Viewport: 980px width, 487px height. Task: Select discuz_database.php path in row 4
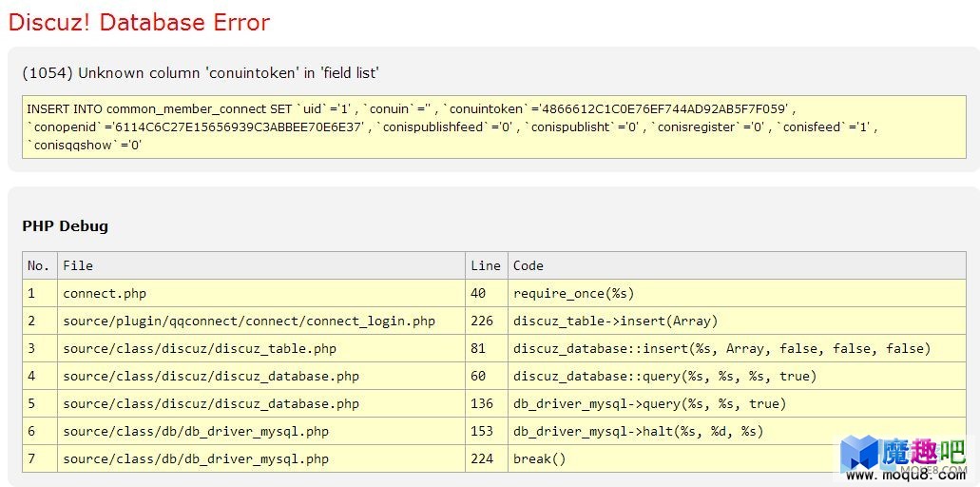click(211, 376)
